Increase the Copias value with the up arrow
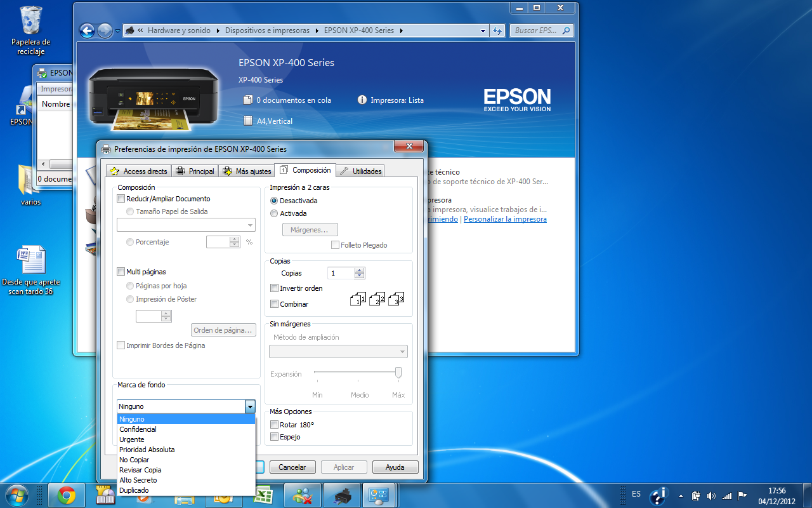This screenshot has height=508, width=812. (x=360, y=271)
